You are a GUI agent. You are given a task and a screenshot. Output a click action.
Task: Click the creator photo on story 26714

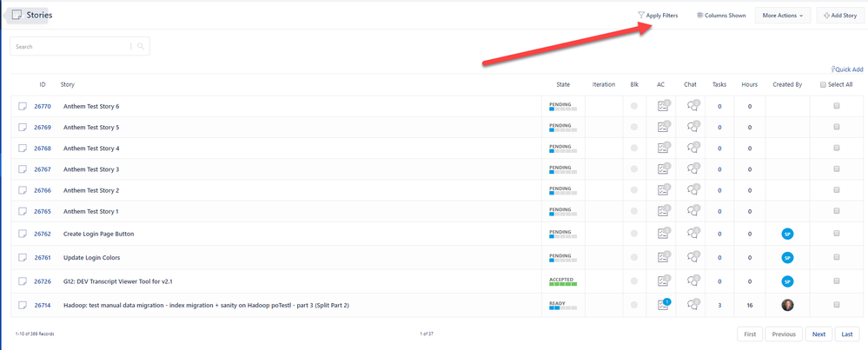click(x=787, y=305)
